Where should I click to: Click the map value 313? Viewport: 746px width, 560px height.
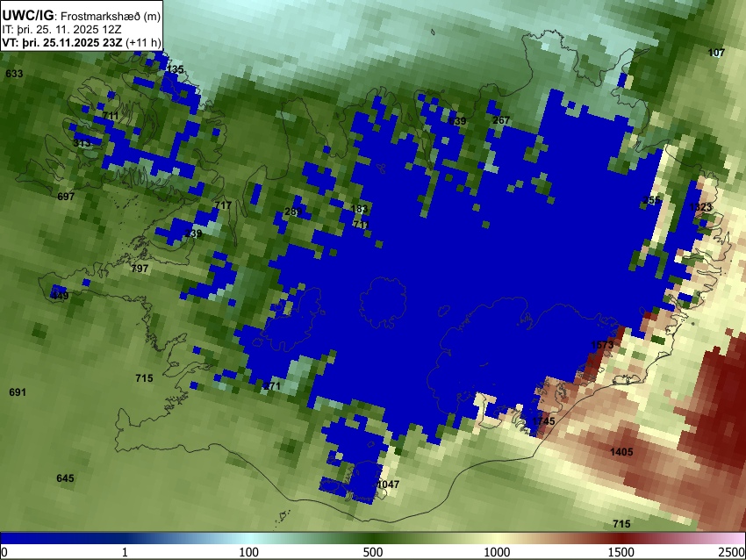click(x=82, y=143)
